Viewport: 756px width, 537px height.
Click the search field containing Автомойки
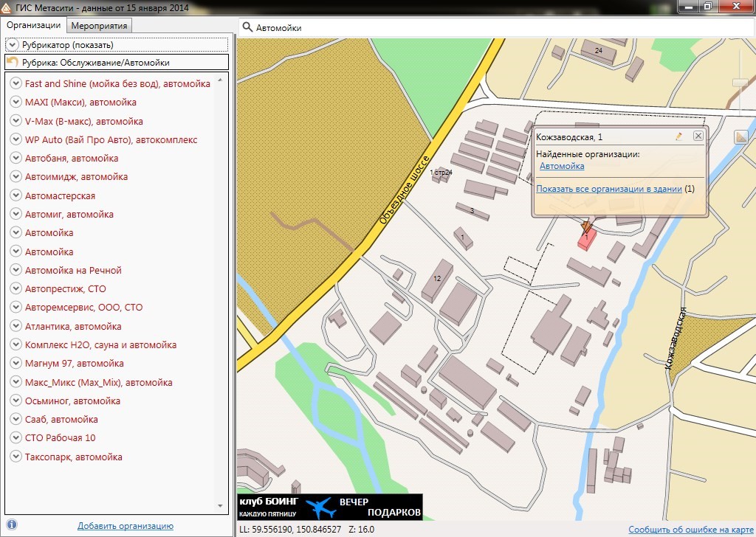point(495,27)
